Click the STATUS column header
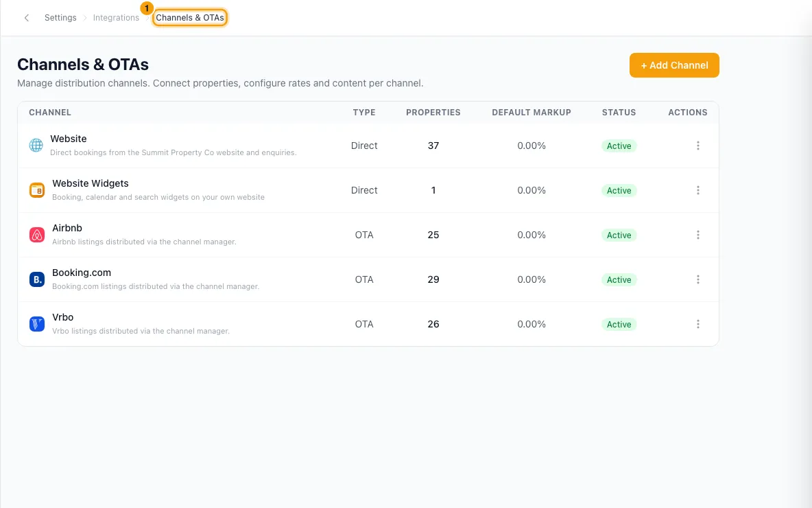This screenshot has width=812, height=508. 619,113
